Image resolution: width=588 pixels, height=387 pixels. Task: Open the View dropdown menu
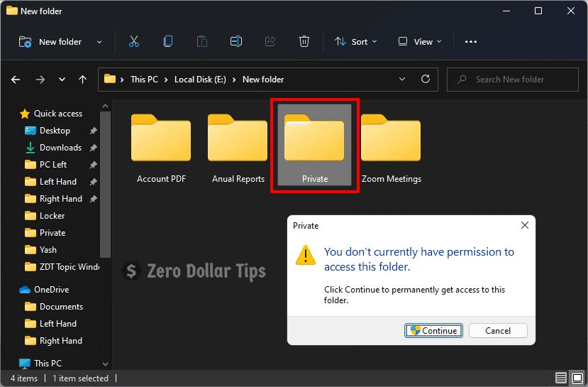click(x=420, y=42)
